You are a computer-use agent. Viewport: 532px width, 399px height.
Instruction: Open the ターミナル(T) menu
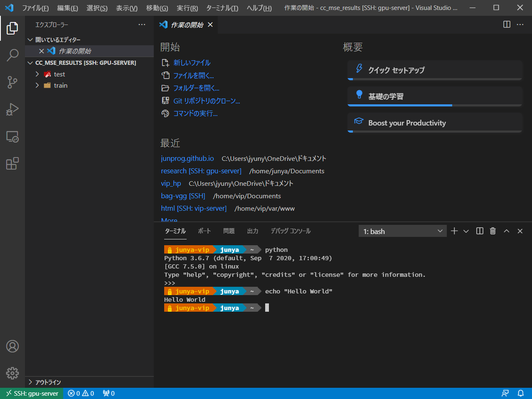pyautogui.click(x=222, y=8)
